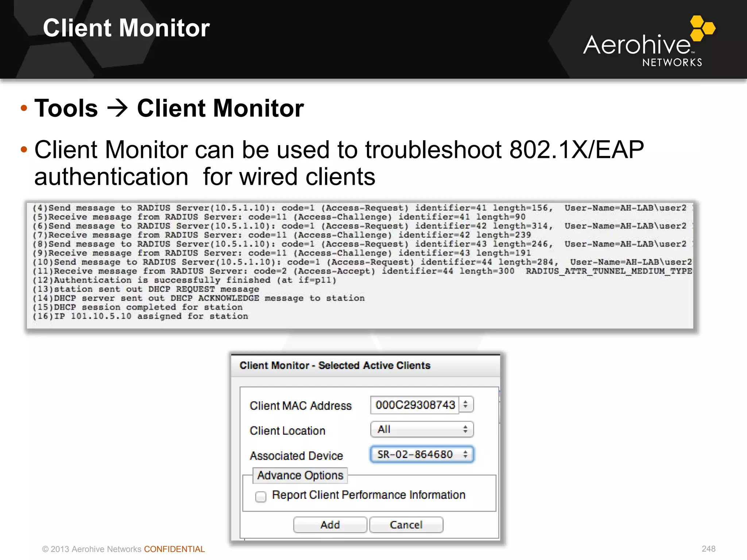Click the Add button

pos(330,525)
